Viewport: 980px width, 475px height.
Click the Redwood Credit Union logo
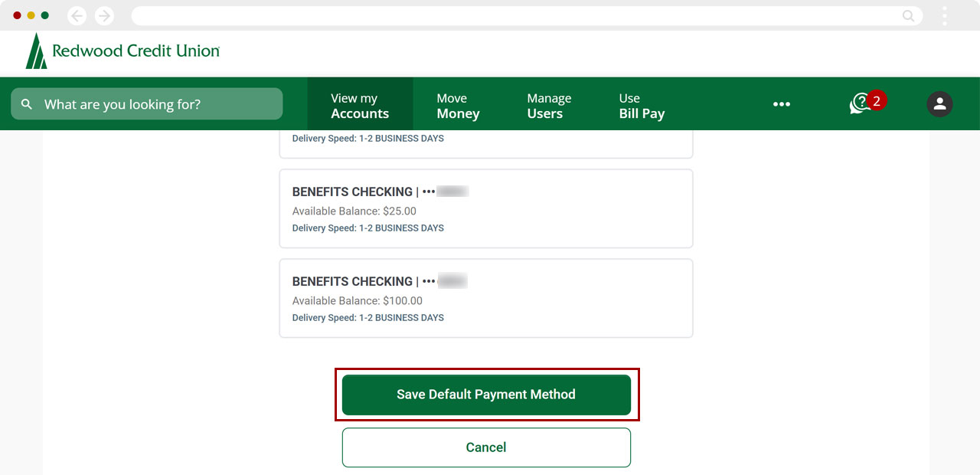122,51
